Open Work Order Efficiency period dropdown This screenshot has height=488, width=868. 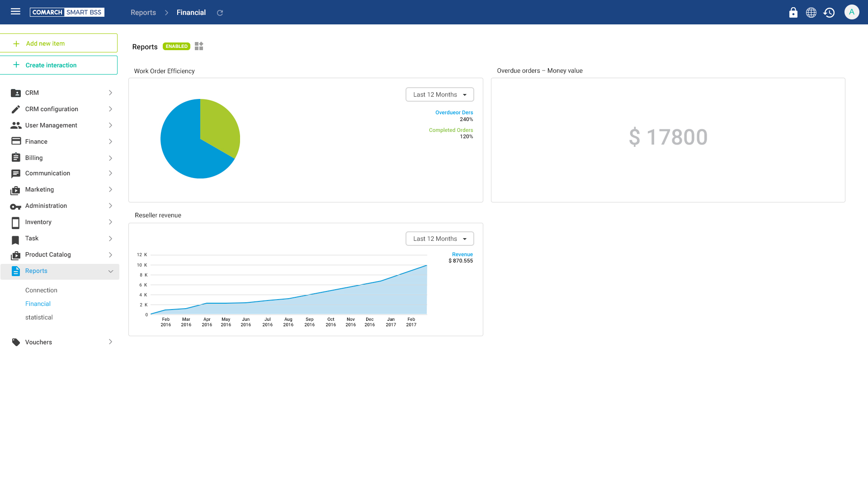[439, 94]
